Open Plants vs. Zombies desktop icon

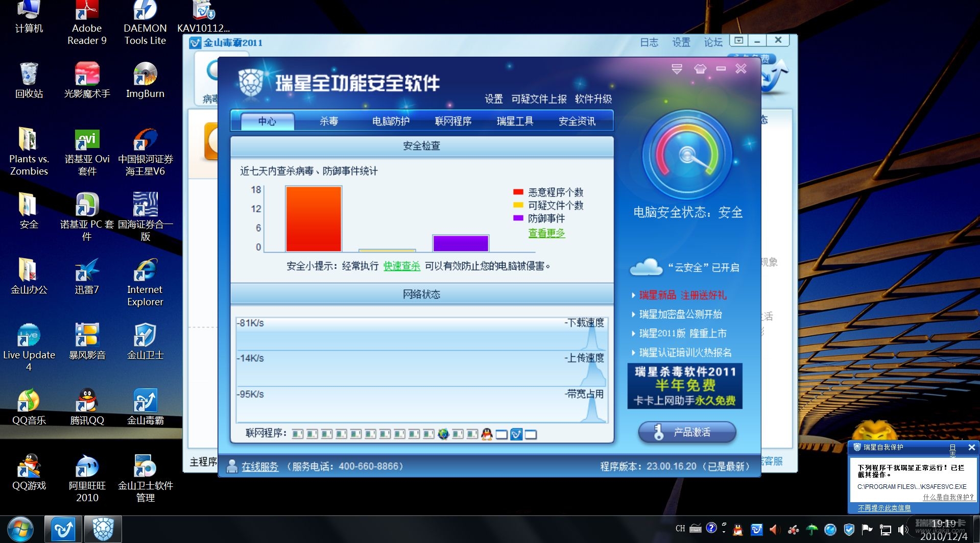tap(29, 152)
